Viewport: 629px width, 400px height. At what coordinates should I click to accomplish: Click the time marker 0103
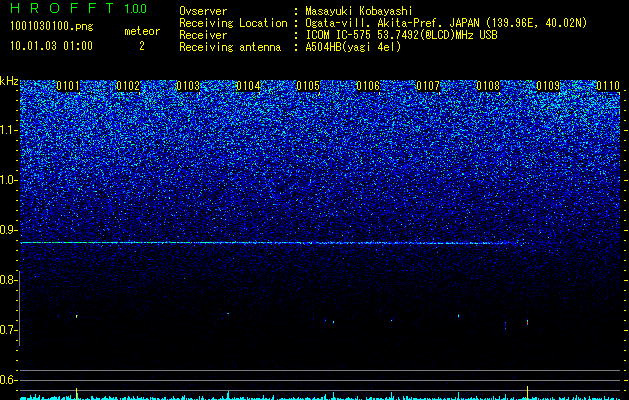(x=188, y=86)
